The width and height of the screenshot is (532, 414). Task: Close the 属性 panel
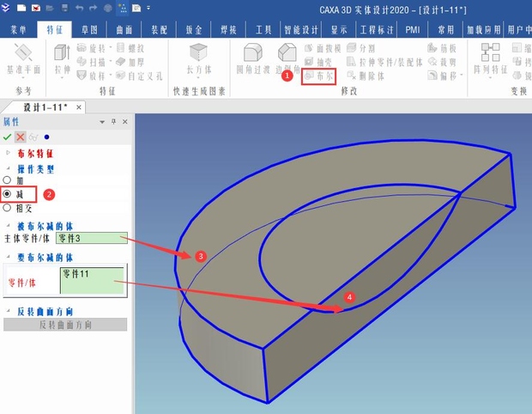125,122
